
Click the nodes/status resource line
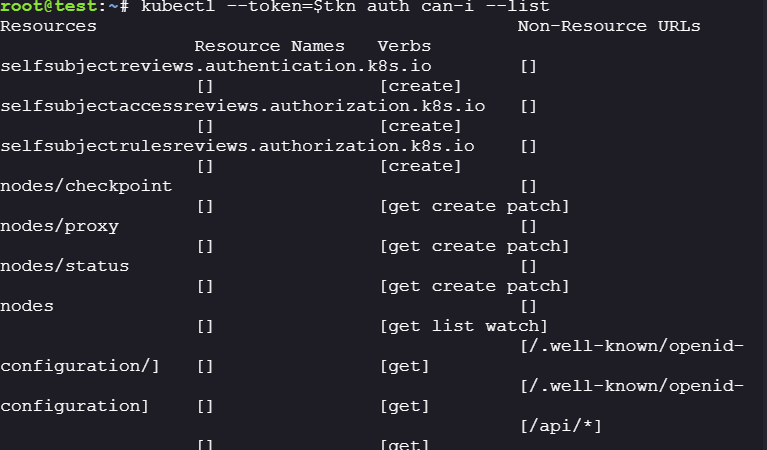click(64, 266)
